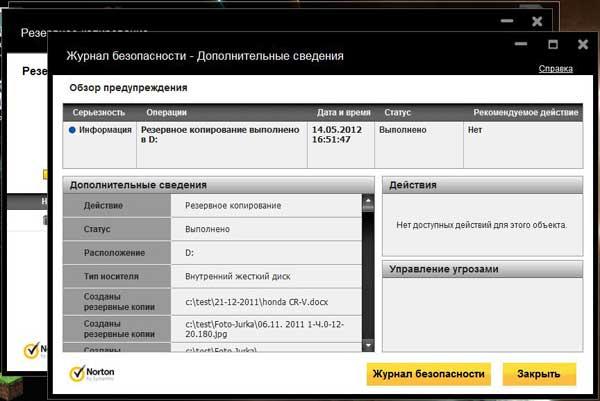This screenshot has width=600, height=401.
Task: Minimize the Журнал безопасности window
Action: click(x=520, y=44)
